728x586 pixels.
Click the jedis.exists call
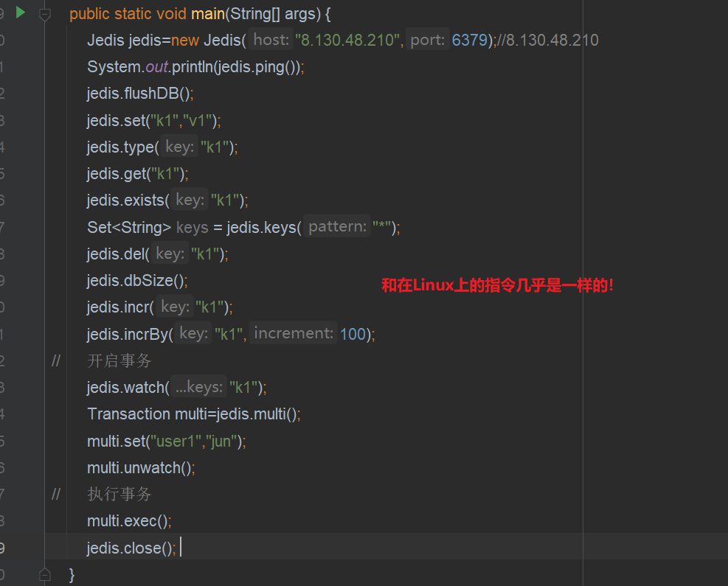click(167, 200)
